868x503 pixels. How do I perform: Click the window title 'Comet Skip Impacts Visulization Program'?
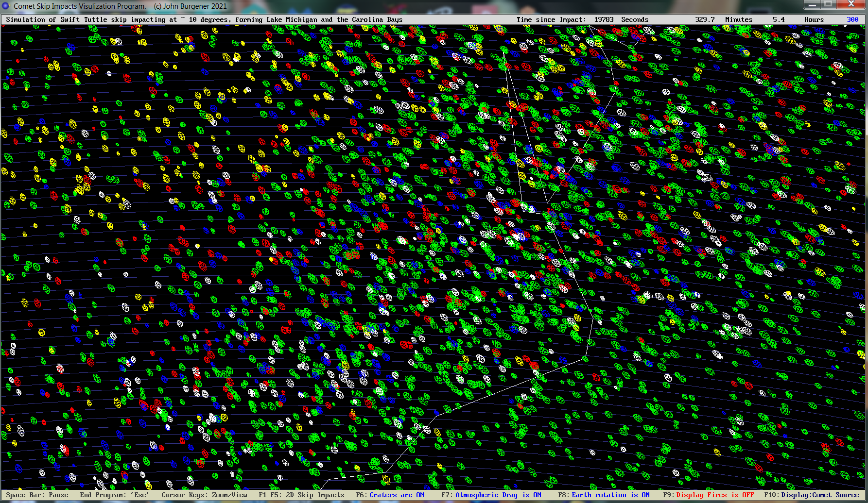click(80, 6)
